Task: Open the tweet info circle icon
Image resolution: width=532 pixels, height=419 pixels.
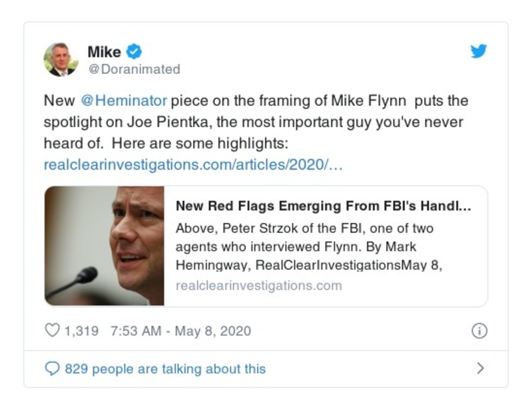Action: (x=479, y=331)
